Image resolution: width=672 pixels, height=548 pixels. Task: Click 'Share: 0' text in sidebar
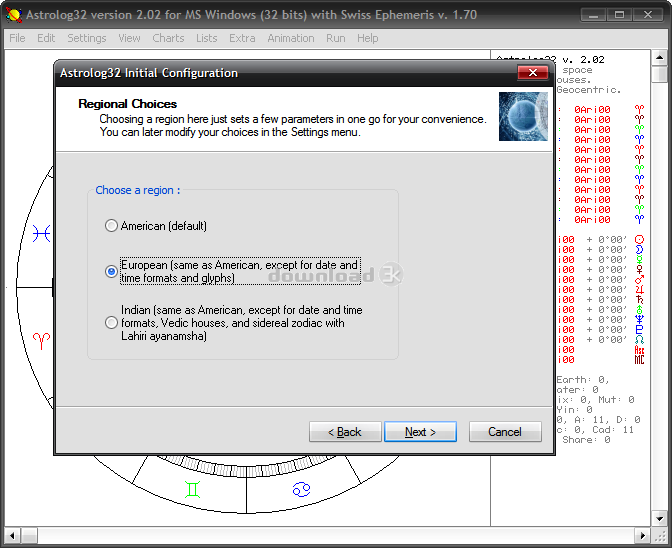pyautogui.click(x=586, y=440)
